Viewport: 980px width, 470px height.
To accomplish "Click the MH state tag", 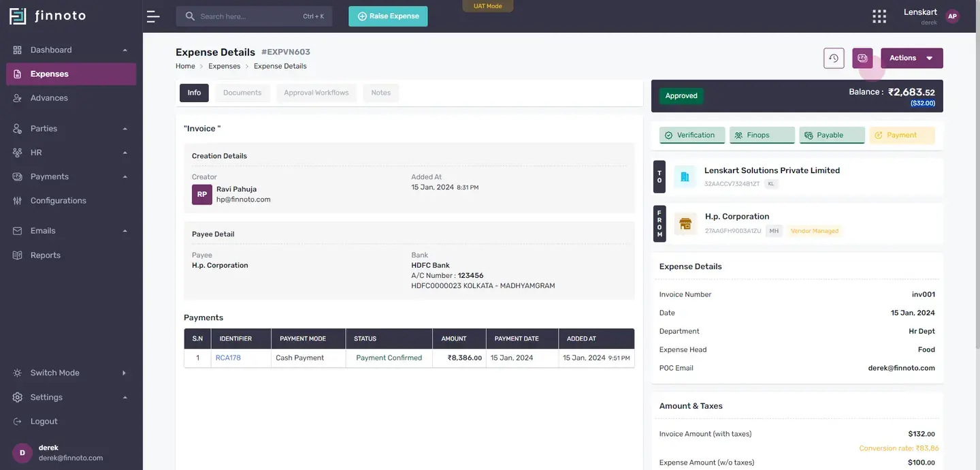I will (x=774, y=231).
